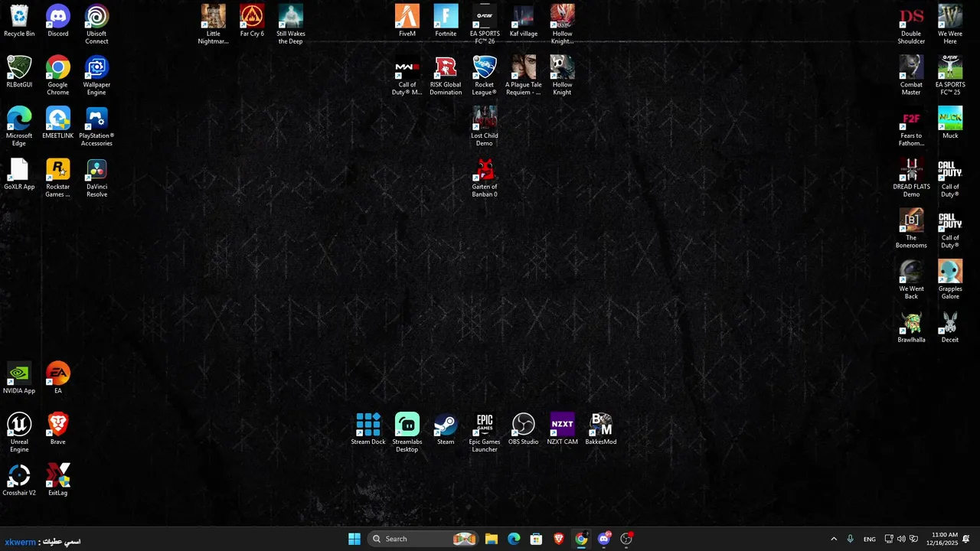Open the Lost Child Demo shortcut
This screenshot has height=551, width=980.
[x=485, y=127]
